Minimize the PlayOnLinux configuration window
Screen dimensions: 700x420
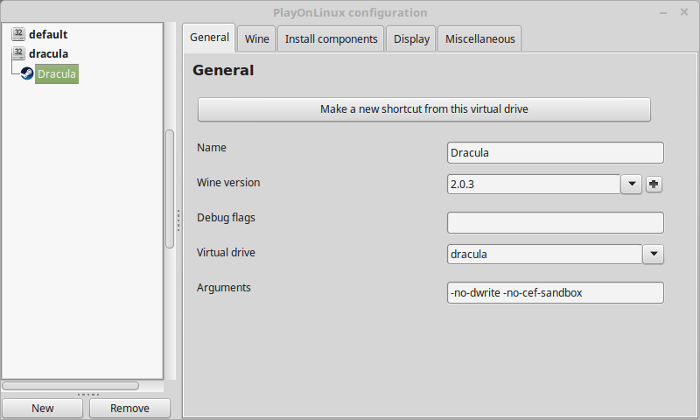tap(663, 13)
